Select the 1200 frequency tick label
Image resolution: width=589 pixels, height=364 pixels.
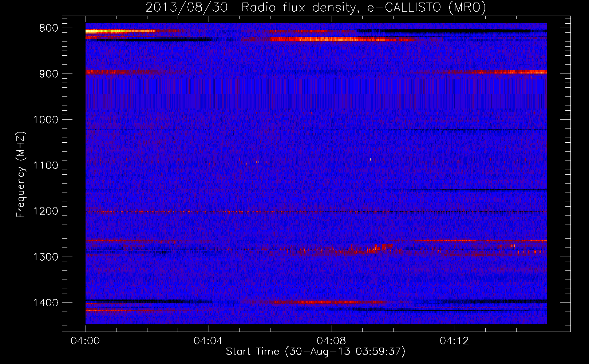click(x=46, y=211)
